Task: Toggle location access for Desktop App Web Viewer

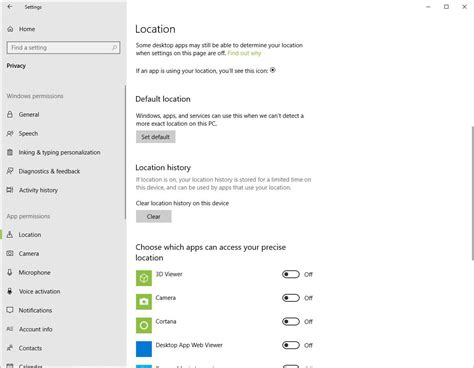Action: pyautogui.click(x=291, y=345)
